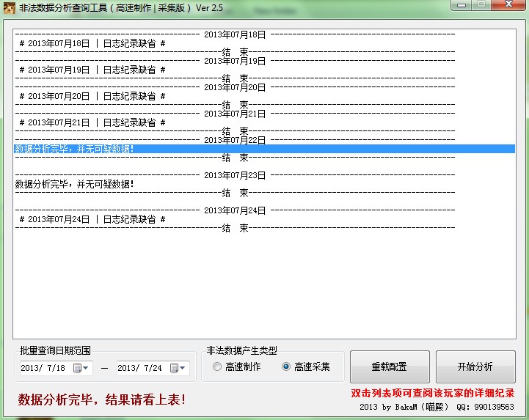Select the 高速采集 radio option

tap(286, 366)
